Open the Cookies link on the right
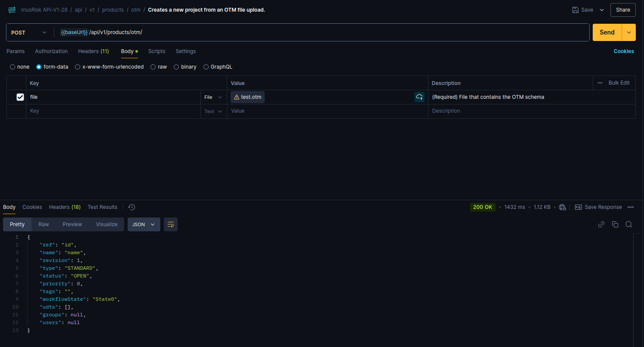This screenshot has height=347, width=644. (624, 51)
